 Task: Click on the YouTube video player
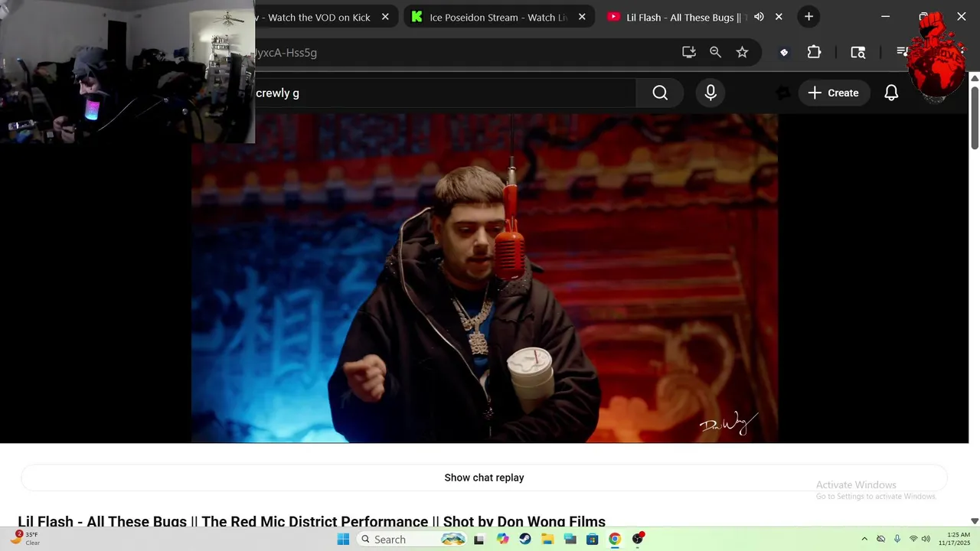485,279
